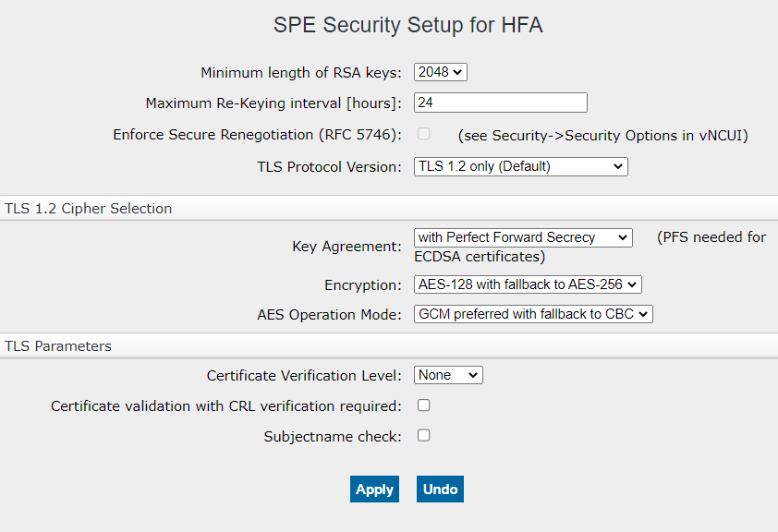Click the Apply button
The image size is (778, 532).
pyautogui.click(x=374, y=490)
